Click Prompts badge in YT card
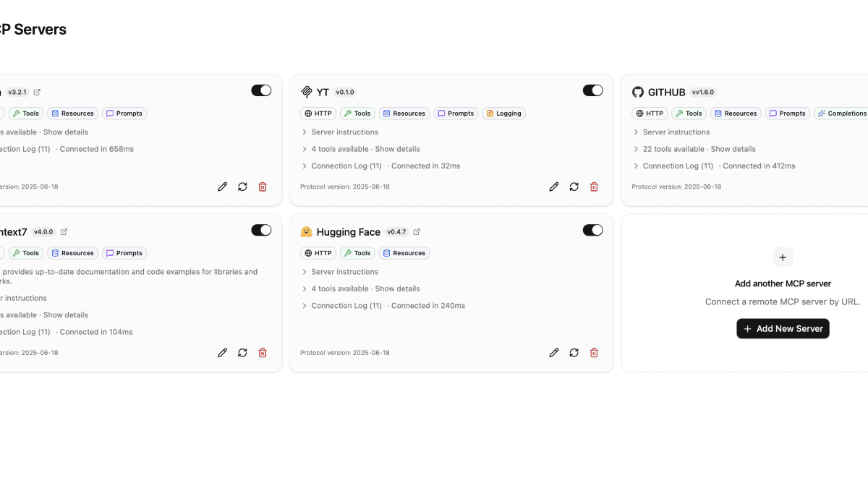Viewport: 868px width, 488px height. point(456,114)
